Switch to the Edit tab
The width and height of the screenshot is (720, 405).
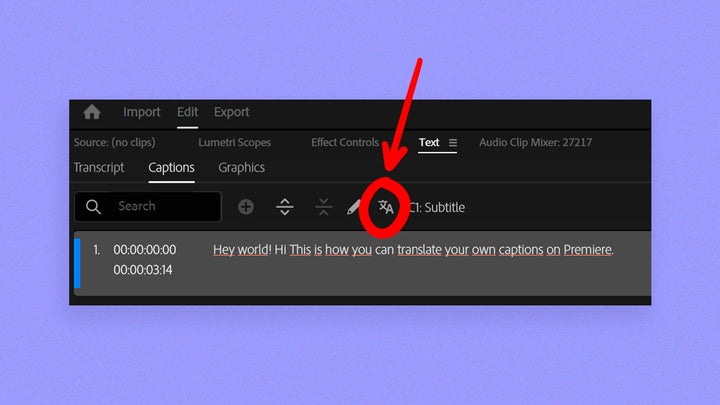click(187, 112)
